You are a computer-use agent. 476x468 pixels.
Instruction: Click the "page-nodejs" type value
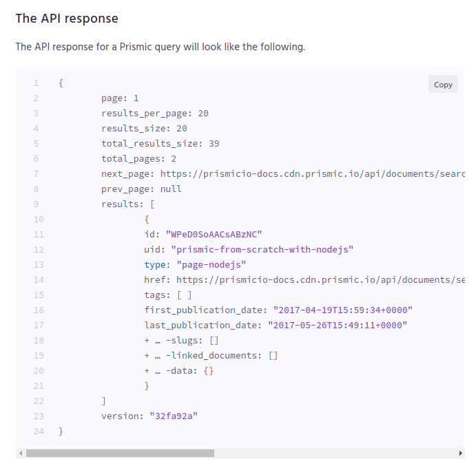(211, 265)
